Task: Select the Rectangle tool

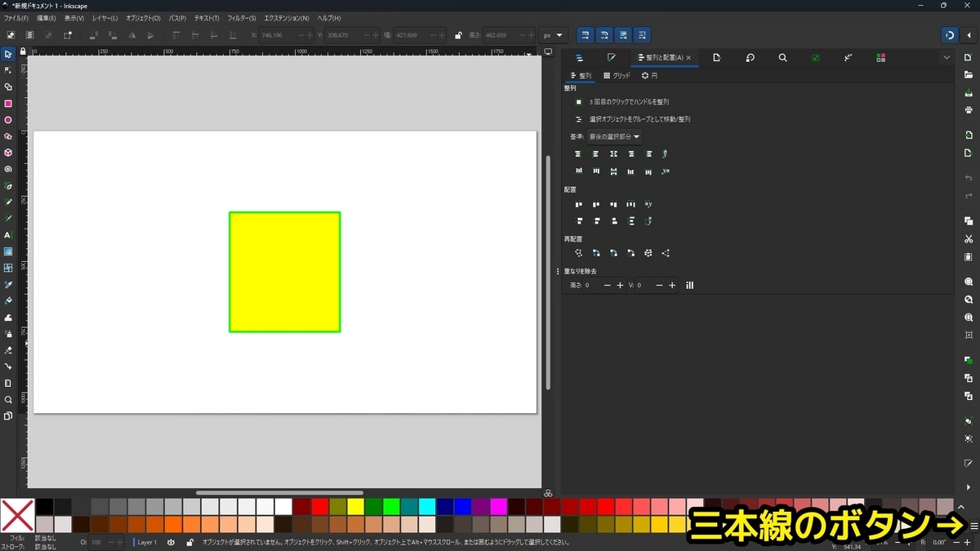Action: click(x=8, y=104)
